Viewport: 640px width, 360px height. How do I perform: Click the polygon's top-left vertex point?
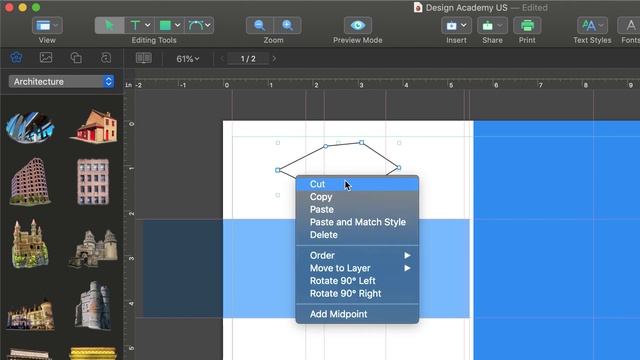pos(325,146)
